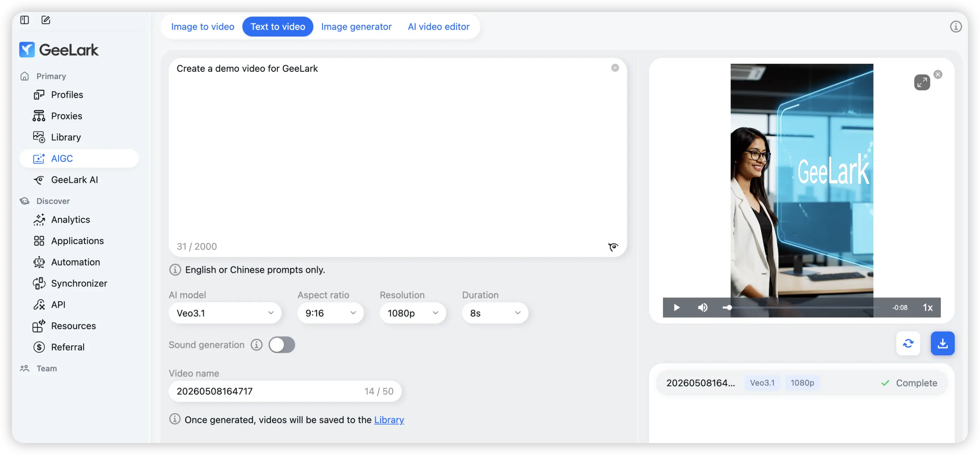Click the 31 / 2000 character counter
The width and height of the screenshot is (980, 455).
[197, 247]
